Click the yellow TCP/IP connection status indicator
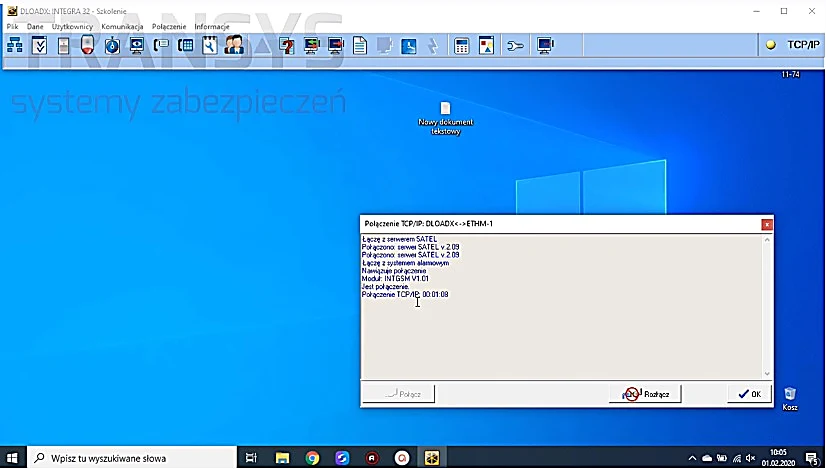 771,45
